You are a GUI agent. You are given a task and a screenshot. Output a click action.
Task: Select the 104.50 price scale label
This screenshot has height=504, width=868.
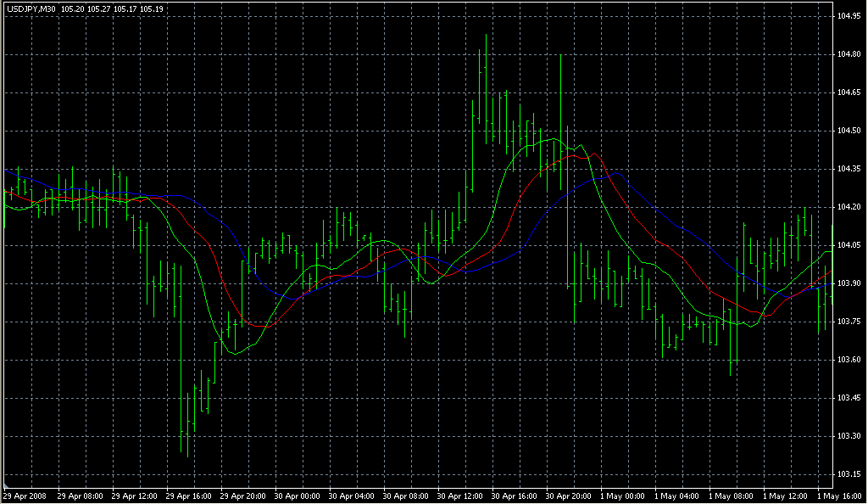[849, 131]
